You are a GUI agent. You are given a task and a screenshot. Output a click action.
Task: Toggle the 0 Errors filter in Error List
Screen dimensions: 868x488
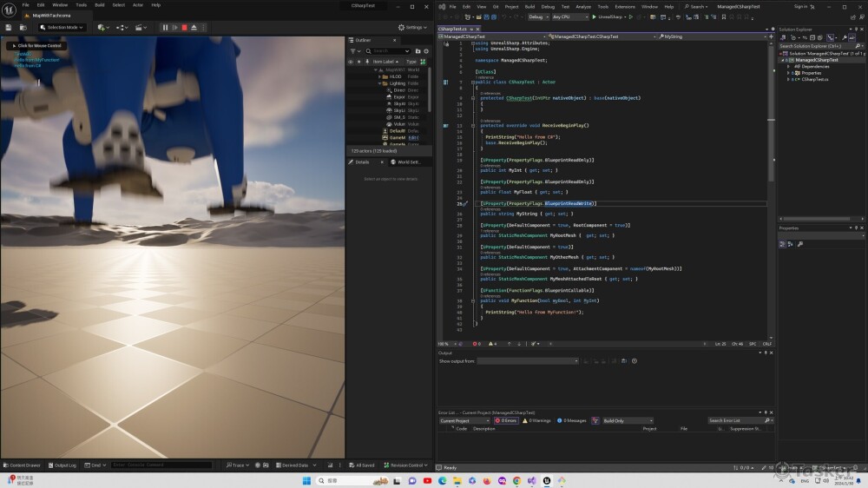(x=506, y=420)
